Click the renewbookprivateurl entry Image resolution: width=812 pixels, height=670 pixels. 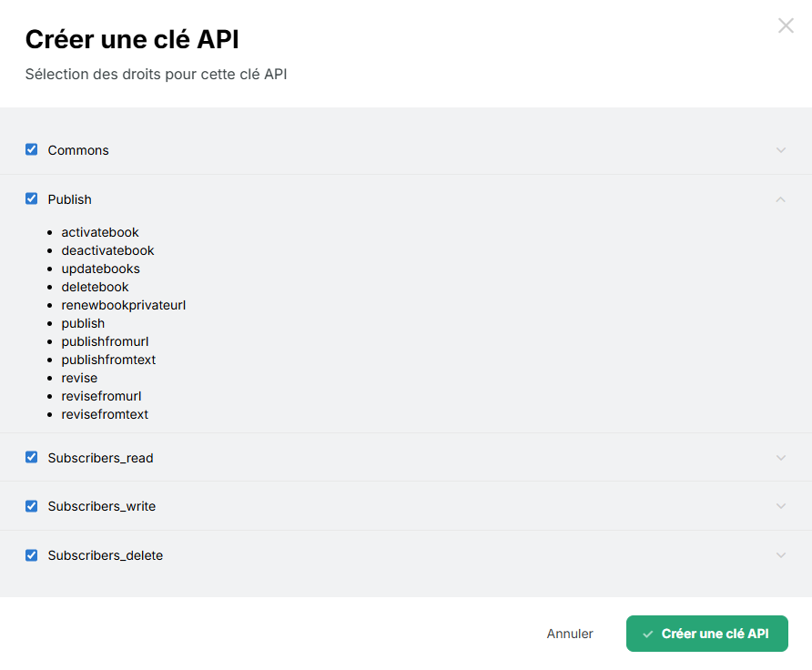coord(123,305)
